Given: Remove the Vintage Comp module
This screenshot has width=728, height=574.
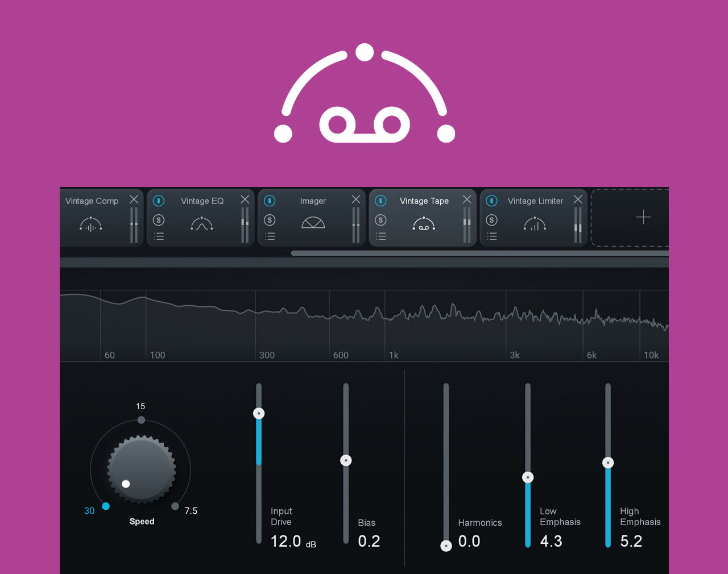Looking at the screenshot, I should [134, 199].
